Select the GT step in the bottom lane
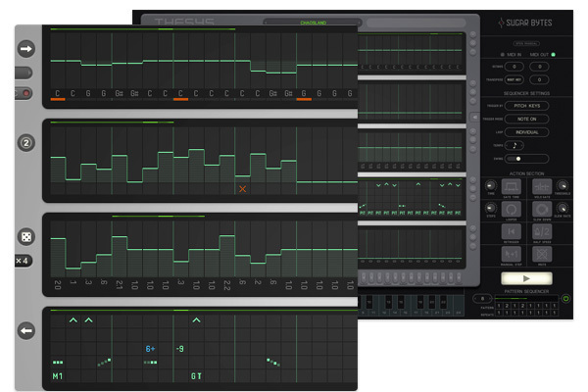Screen dimensions: 588x392 (x=196, y=376)
